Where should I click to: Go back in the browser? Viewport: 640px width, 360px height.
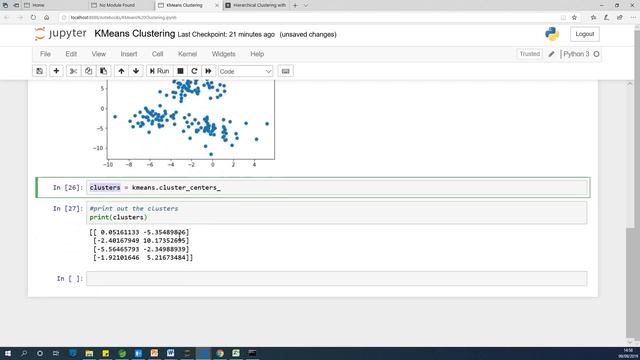[7, 18]
